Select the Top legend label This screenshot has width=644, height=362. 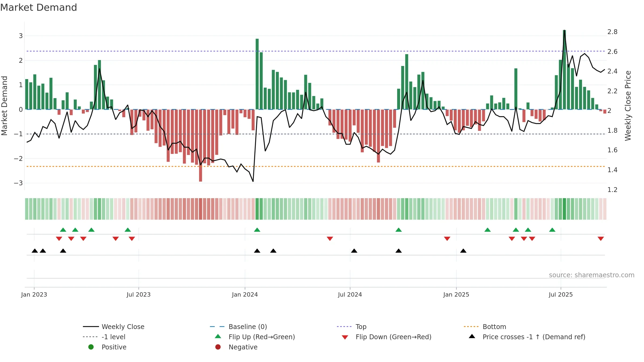coord(361,327)
